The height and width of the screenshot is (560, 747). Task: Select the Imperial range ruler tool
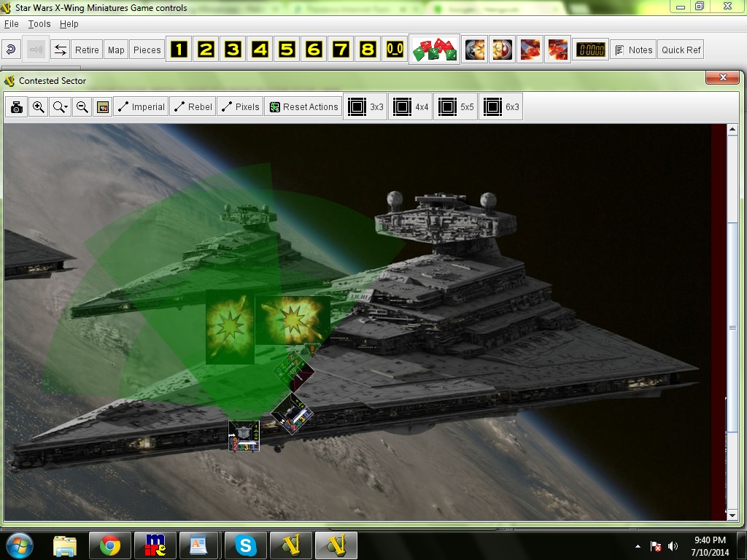click(141, 107)
